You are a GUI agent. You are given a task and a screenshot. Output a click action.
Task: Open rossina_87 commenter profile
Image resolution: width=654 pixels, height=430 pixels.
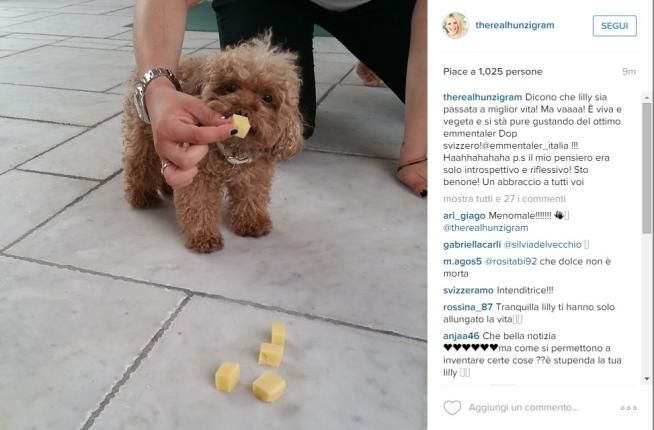coord(468,307)
